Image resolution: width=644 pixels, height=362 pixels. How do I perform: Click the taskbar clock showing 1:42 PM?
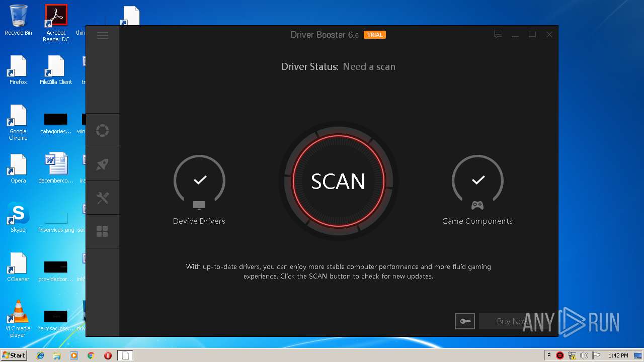click(x=618, y=355)
